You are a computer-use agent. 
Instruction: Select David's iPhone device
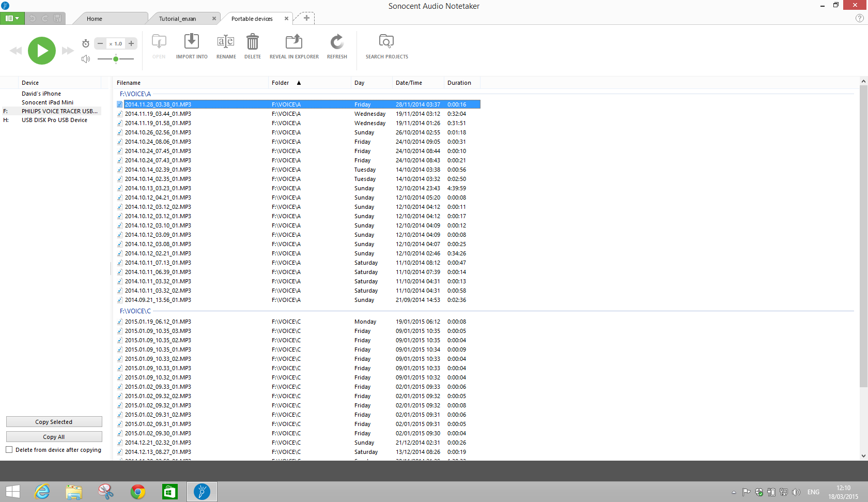pyautogui.click(x=41, y=94)
